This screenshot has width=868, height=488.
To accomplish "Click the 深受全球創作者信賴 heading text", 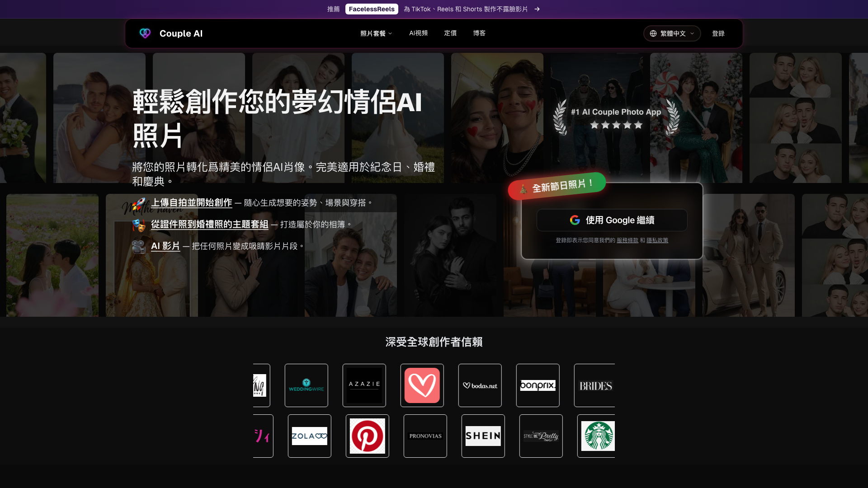I will coord(434,342).
